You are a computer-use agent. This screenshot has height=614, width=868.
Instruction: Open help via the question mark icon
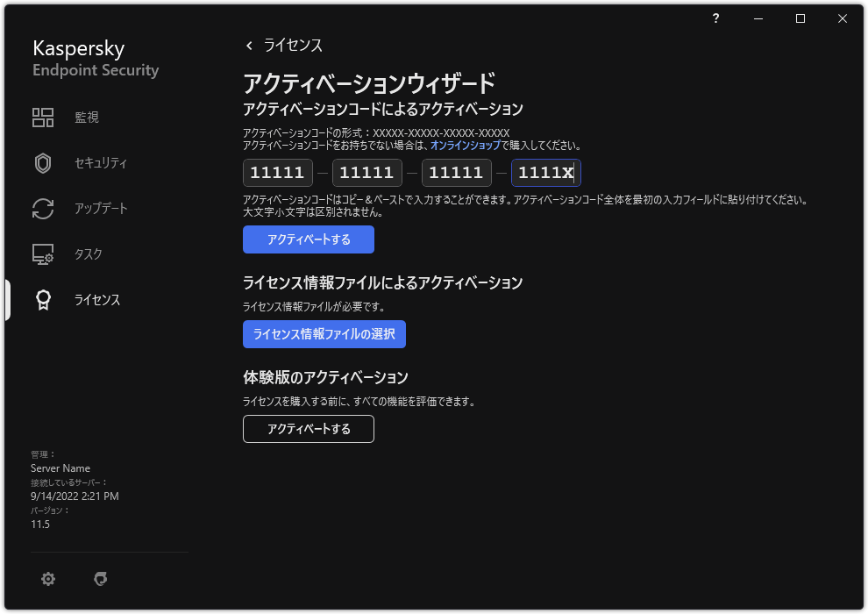pos(715,18)
